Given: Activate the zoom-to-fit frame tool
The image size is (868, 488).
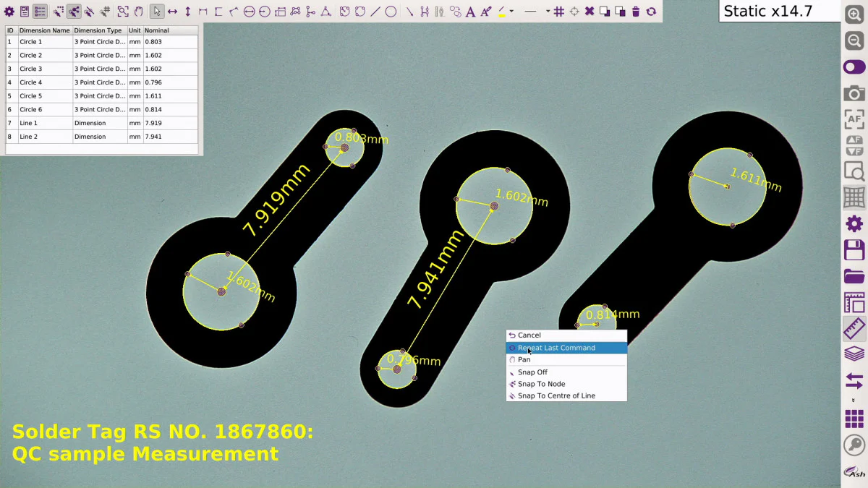Looking at the screenshot, I should click(123, 12).
